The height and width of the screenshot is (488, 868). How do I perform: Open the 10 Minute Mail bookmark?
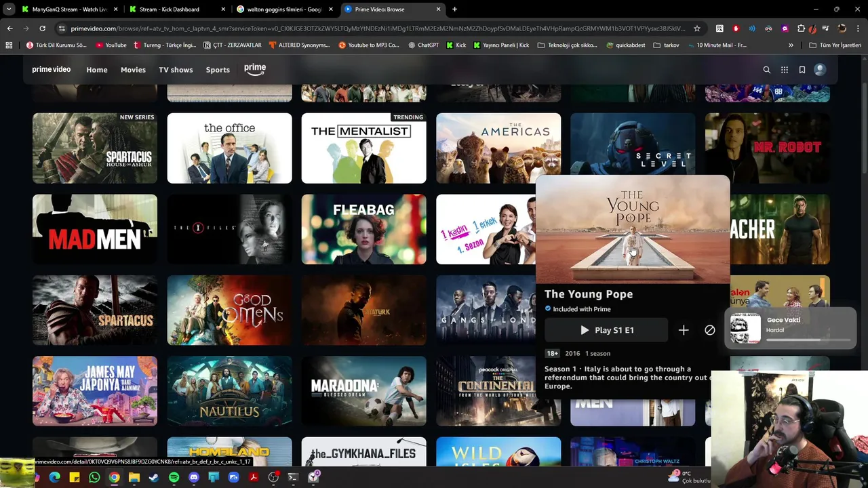pyautogui.click(x=716, y=45)
